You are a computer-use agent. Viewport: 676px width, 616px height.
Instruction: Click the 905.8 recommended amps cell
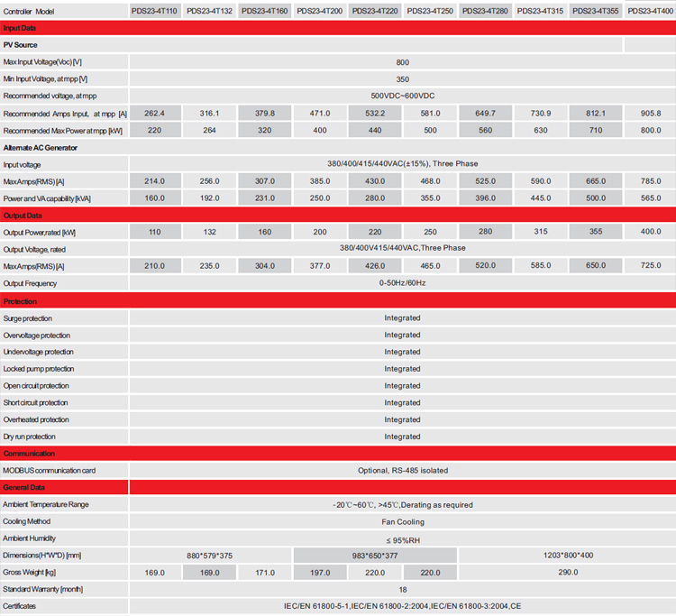[x=648, y=113]
